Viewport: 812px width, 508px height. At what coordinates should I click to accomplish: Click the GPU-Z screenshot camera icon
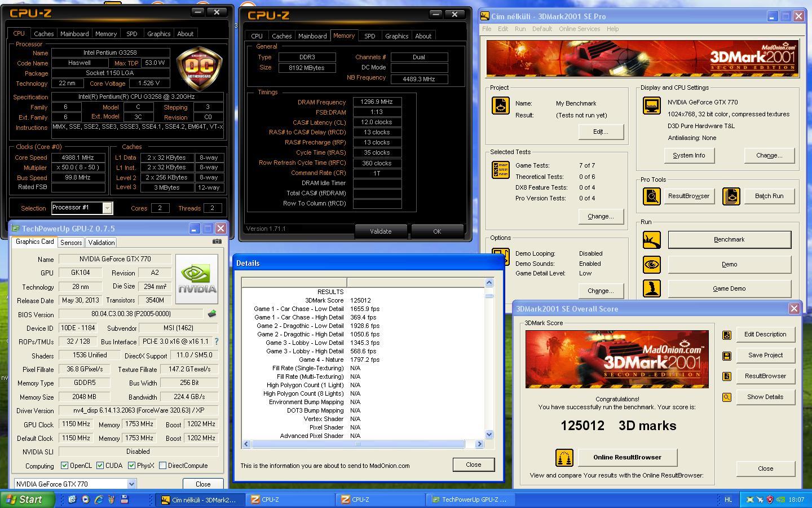point(217,242)
